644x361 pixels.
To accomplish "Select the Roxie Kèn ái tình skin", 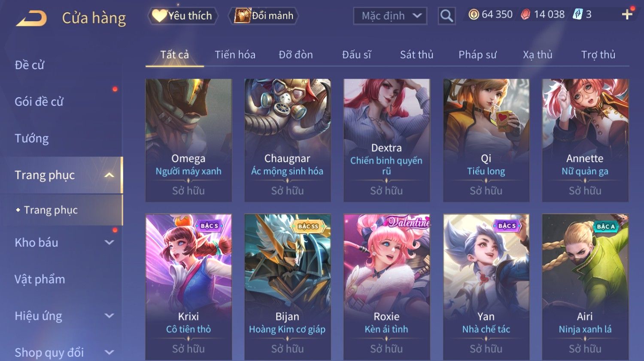I will pyautogui.click(x=386, y=287).
